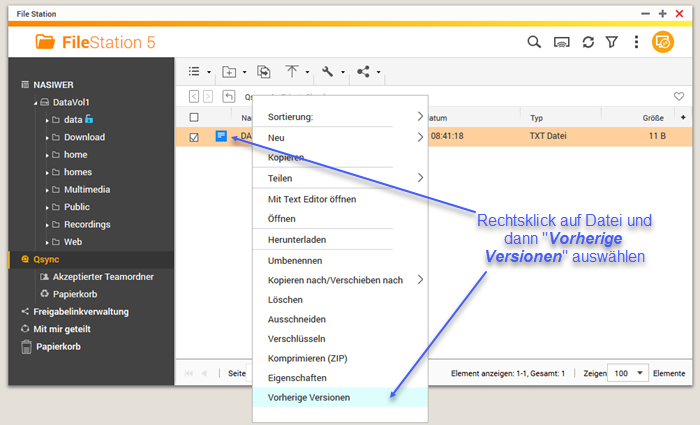Select Herunterladen in context menu
Viewport: 700px width, 425px height.
click(x=340, y=240)
